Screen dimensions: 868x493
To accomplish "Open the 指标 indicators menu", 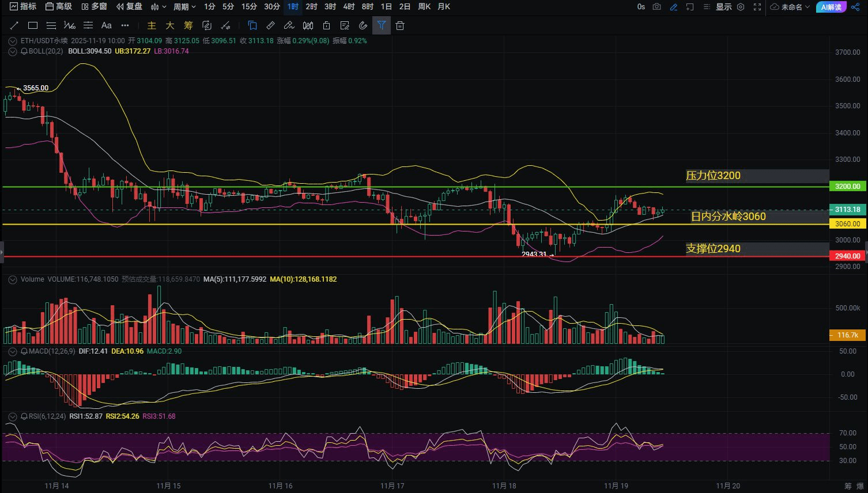I will tap(23, 7).
